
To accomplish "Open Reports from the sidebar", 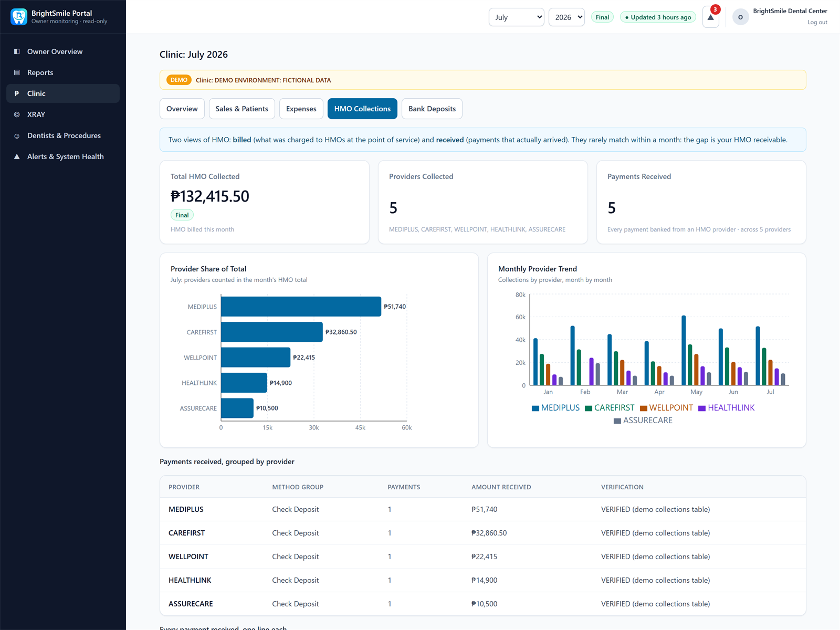I will [x=63, y=72].
